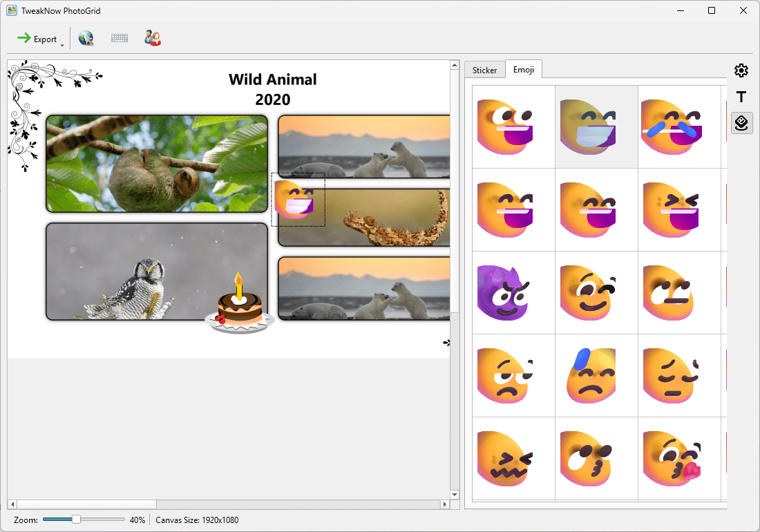Screen dimensions: 760x532
Task: Click the horizontal scrollbar right arrow
Action: click(x=444, y=504)
